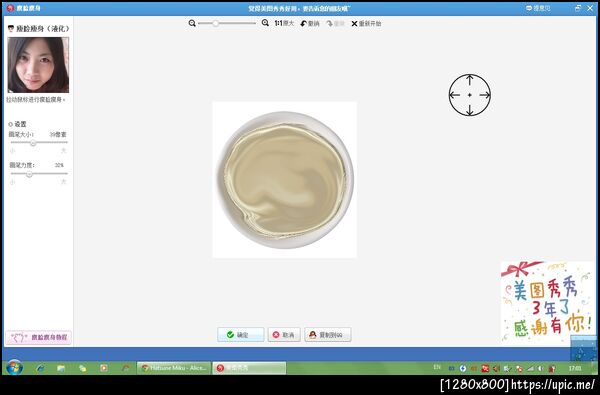
Task: Click the red square system tray icon
Action: point(485,368)
